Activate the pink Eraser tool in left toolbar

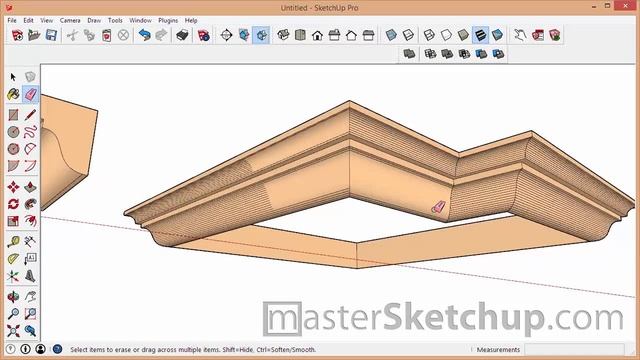click(x=30, y=94)
